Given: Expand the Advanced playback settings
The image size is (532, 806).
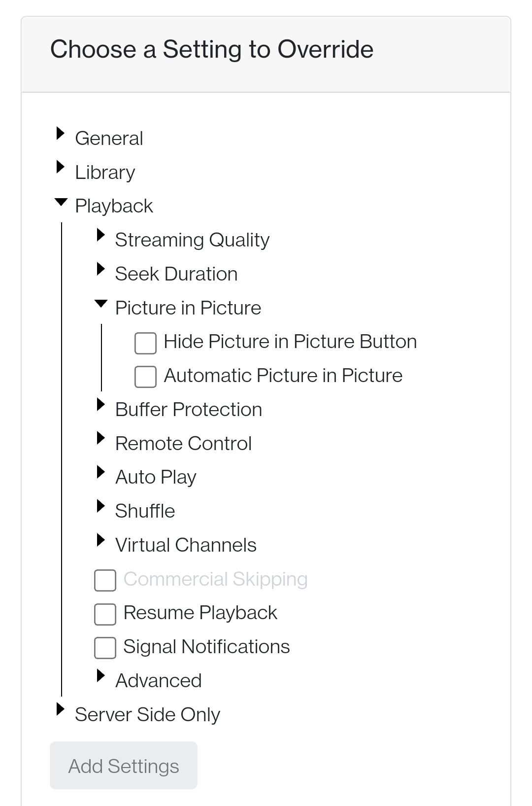Looking at the screenshot, I should point(100,676).
